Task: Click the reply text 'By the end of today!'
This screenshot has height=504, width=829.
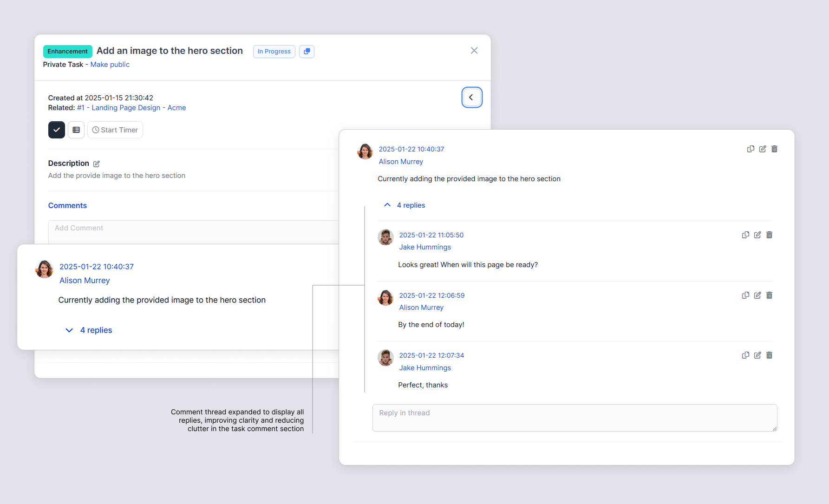Action: click(431, 325)
